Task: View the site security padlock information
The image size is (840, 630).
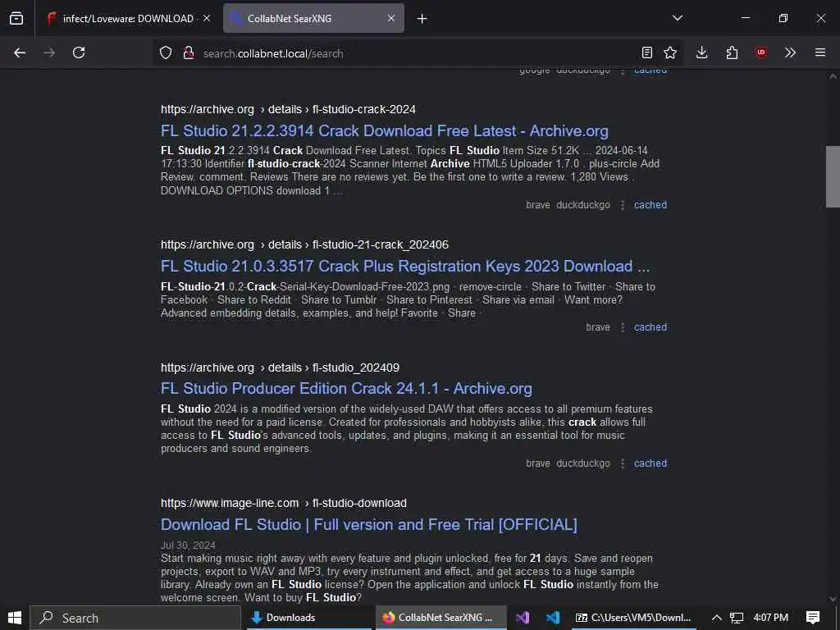Action: tap(188, 53)
